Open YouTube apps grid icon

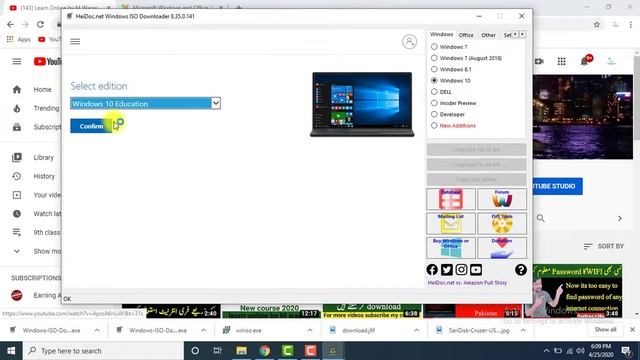(x=562, y=61)
